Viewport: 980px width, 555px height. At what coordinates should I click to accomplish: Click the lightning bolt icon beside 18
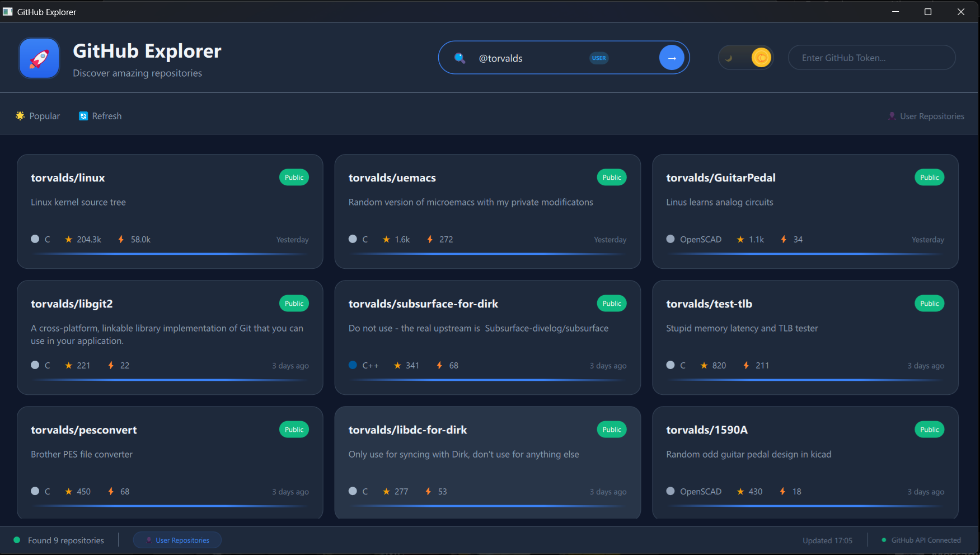point(782,491)
